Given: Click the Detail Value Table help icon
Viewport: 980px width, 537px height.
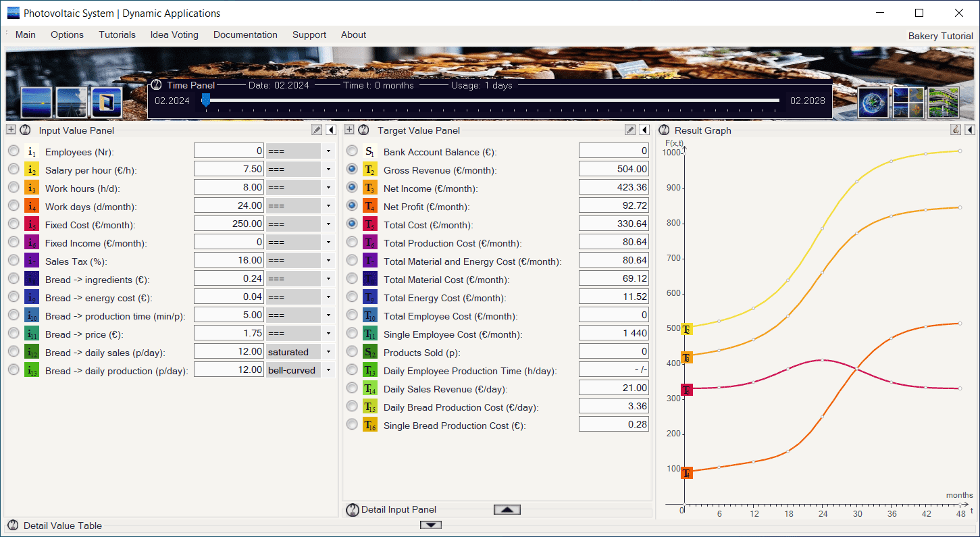Looking at the screenshot, I should (13, 526).
